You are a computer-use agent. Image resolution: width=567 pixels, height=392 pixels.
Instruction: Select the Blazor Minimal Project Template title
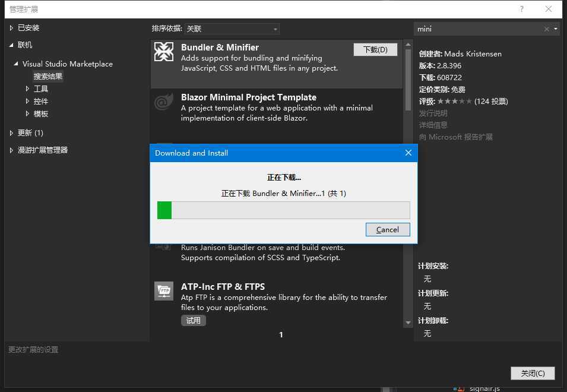click(248, 97)
